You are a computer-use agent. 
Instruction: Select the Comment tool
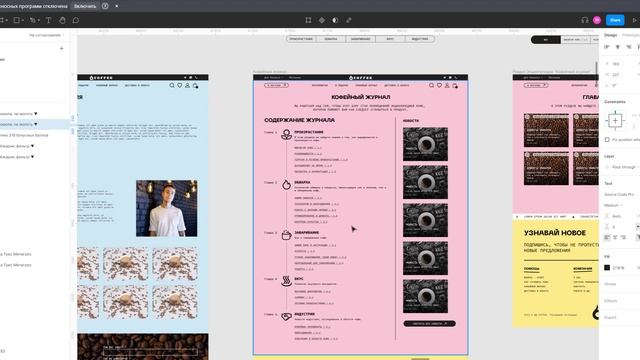coord(76,20)
